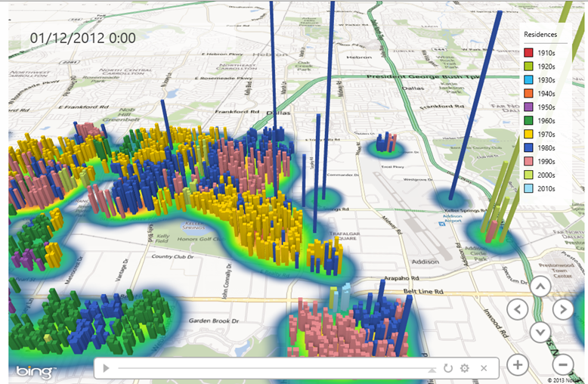Zoom in with plus button
The height and width of the screenshot is (384, 588).
(x=518, y=365)
